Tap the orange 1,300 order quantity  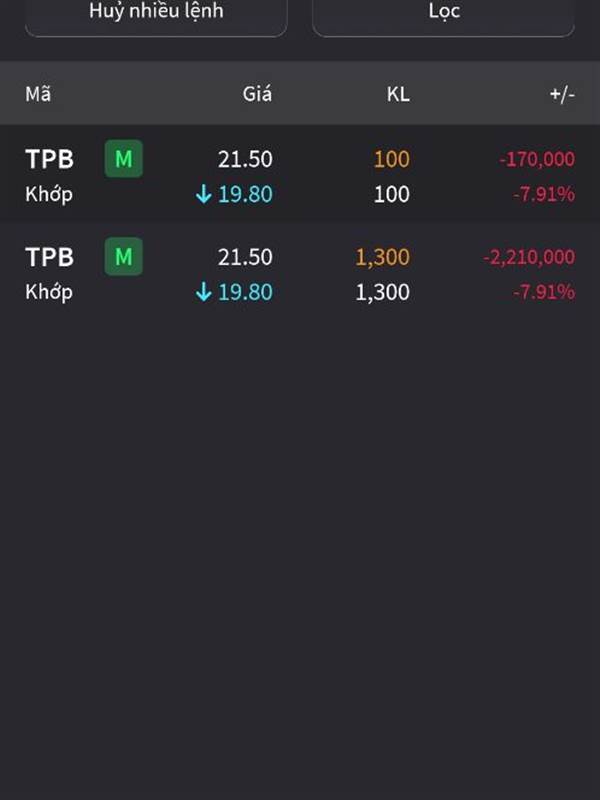pyautogui.click(x=383, y=257)
